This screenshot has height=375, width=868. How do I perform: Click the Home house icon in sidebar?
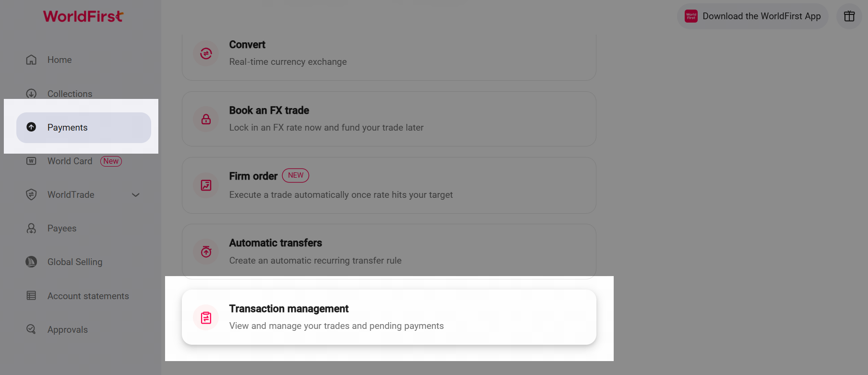click(31, 60)
